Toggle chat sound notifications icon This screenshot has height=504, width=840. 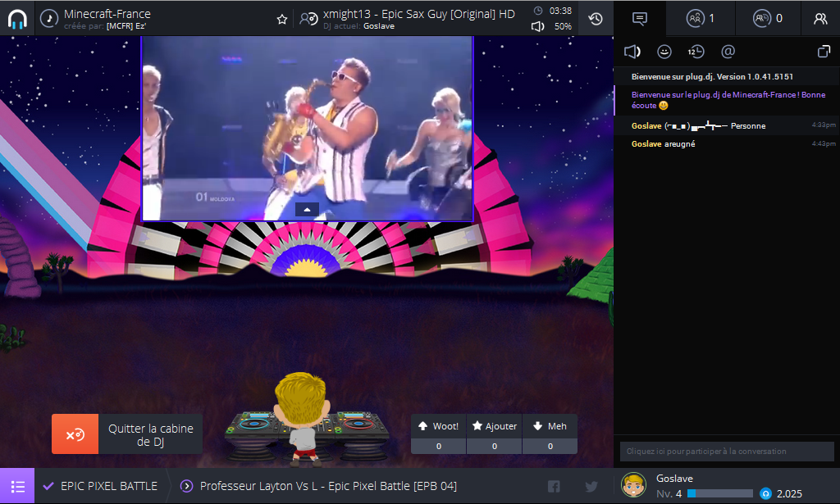[x=632, y=52]
